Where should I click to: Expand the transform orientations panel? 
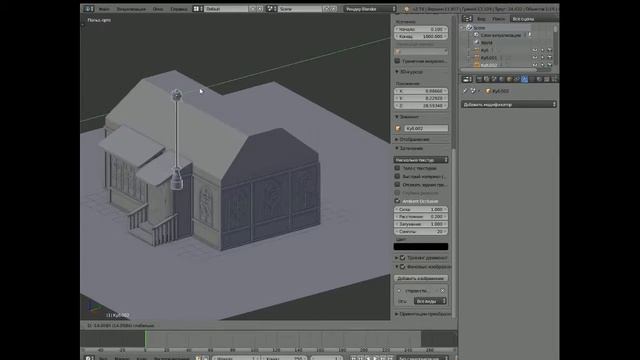click(x=397, y=314)
